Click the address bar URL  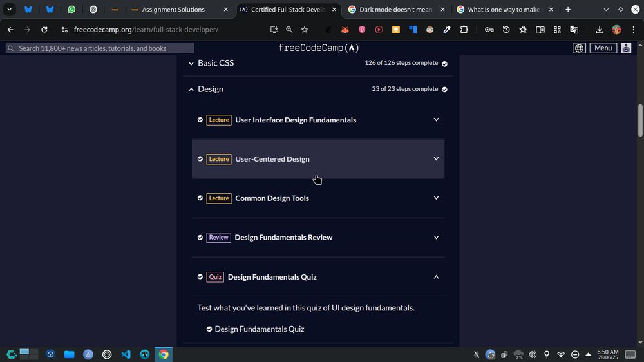146,30
